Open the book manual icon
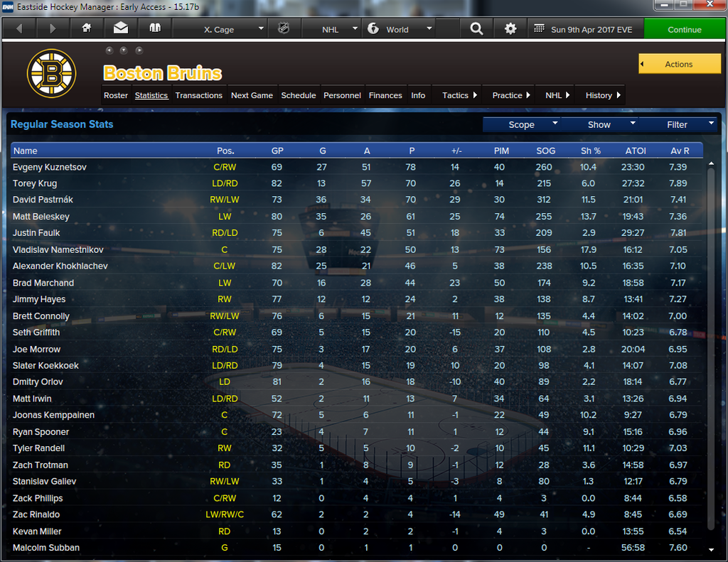This screenshot has height=562, width=728. 155,28
